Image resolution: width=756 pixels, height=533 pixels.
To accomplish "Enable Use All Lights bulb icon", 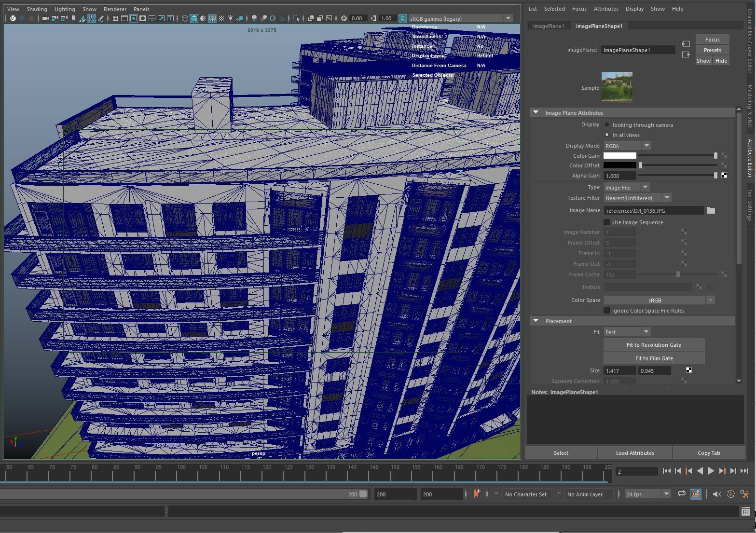I will tap(231, 18).
